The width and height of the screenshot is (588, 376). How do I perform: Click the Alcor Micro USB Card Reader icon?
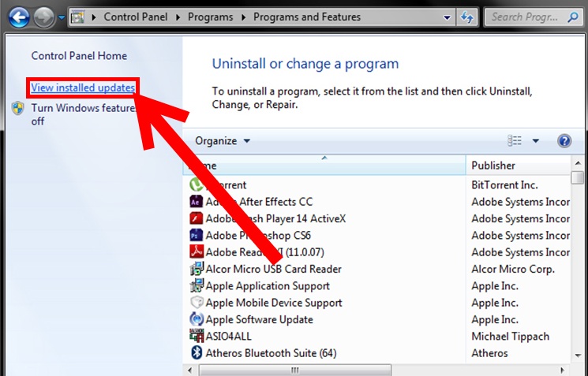(196, 269)
